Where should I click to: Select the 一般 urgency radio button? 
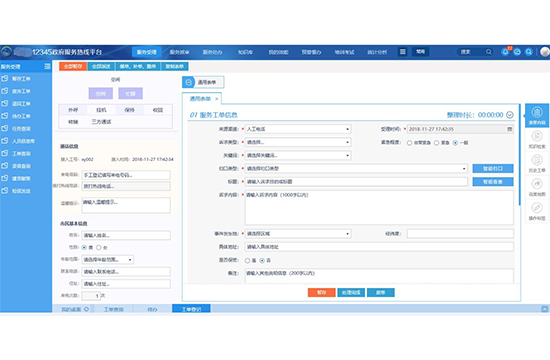coord(455,143)
